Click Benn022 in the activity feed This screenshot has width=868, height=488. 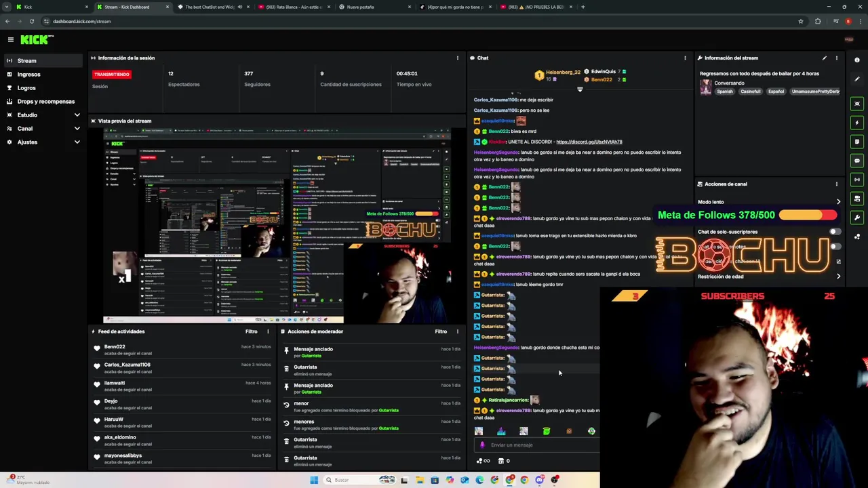click(115, 346)
